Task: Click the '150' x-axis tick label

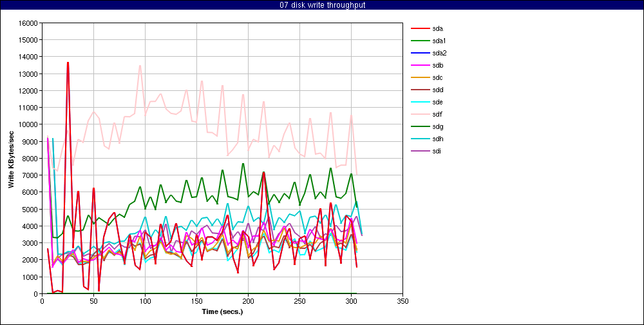Action: 196,300
